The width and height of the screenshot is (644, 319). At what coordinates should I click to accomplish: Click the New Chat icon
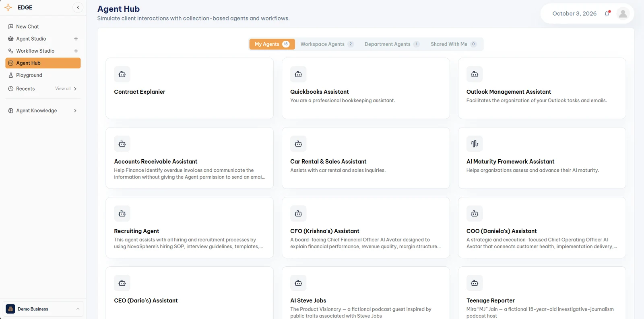(11, 27)
